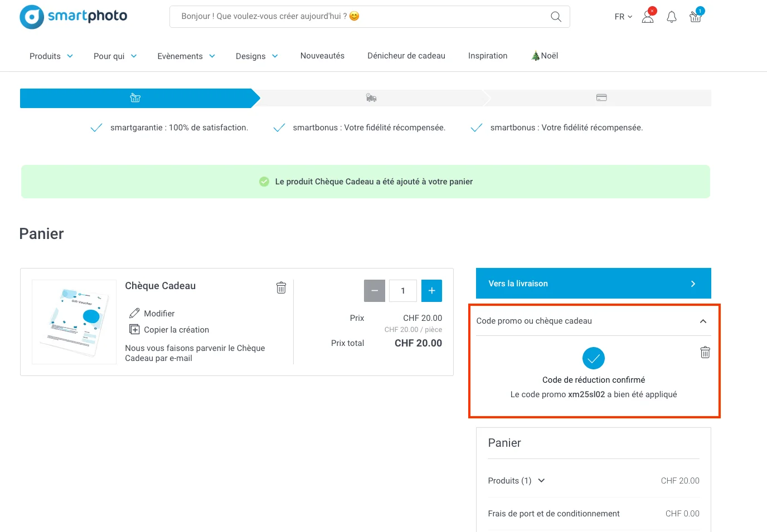Click the Vers la livraison button
This screenshot has width=767, height=532.
[593, 283]
